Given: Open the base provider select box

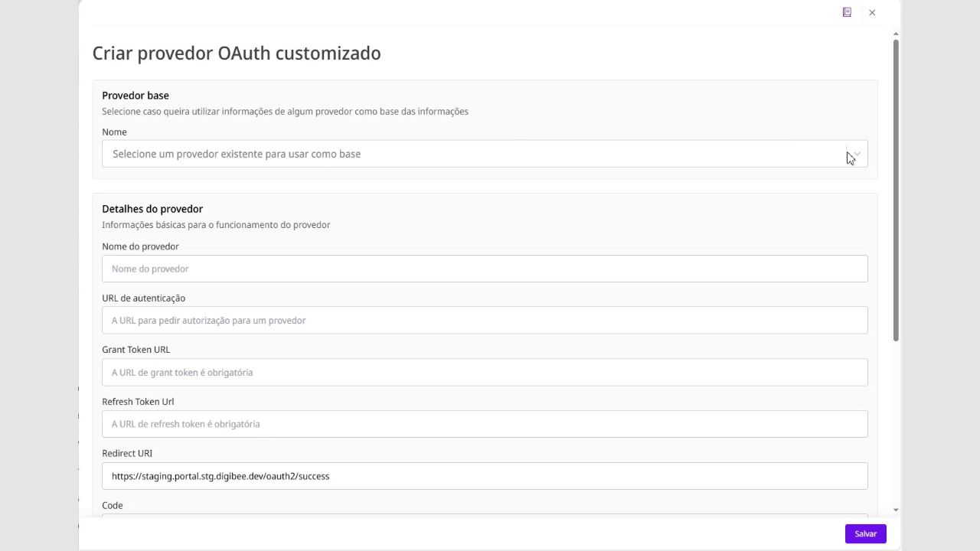Looking at the screenshot, I should [475, 154].
